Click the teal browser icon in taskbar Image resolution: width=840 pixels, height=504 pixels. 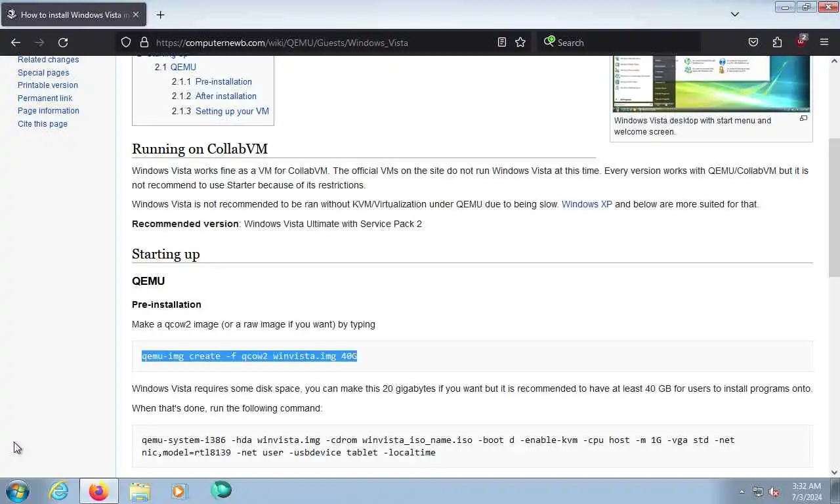pyautogui.click(x=221, y=491)
